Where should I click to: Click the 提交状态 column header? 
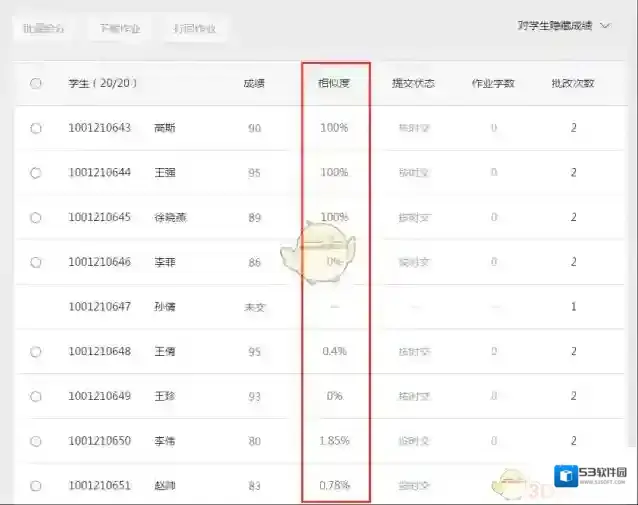coord(413,83)
